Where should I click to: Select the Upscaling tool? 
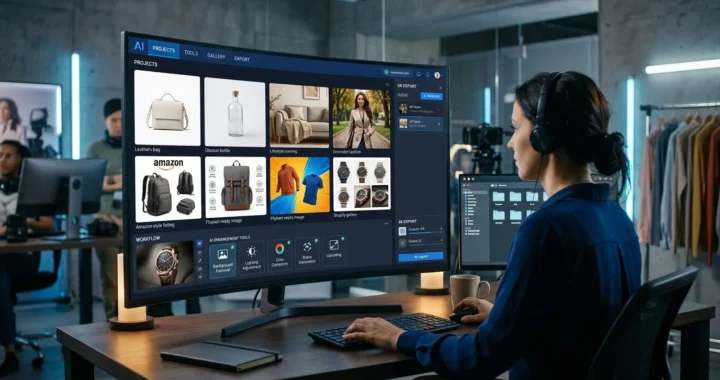coord(334,250)
